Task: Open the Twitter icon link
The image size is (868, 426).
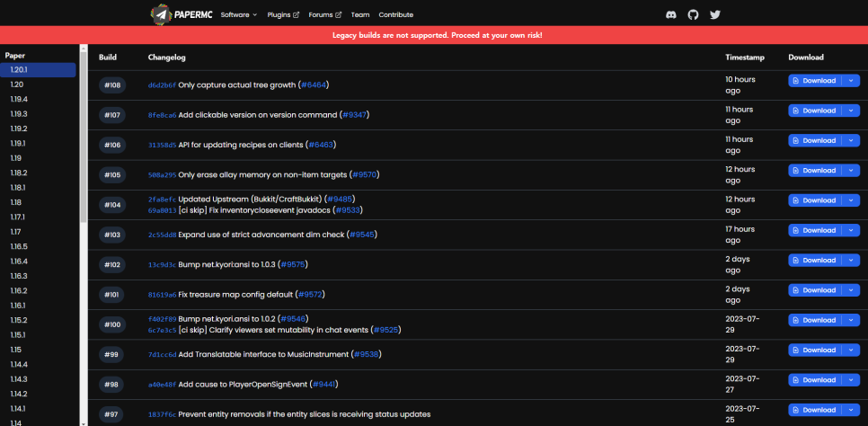Action: click(x=715, y=14)
